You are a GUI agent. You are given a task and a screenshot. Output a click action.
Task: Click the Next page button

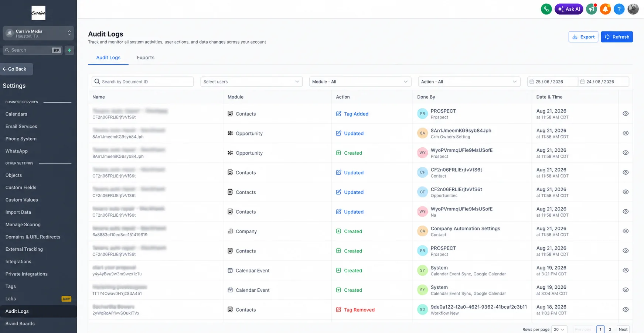coord(623,329)
